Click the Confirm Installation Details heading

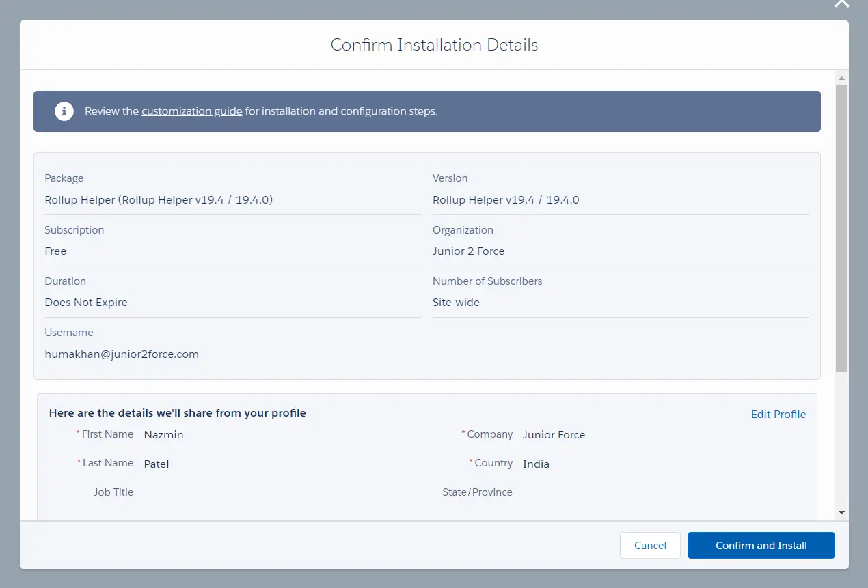[434, 45]
